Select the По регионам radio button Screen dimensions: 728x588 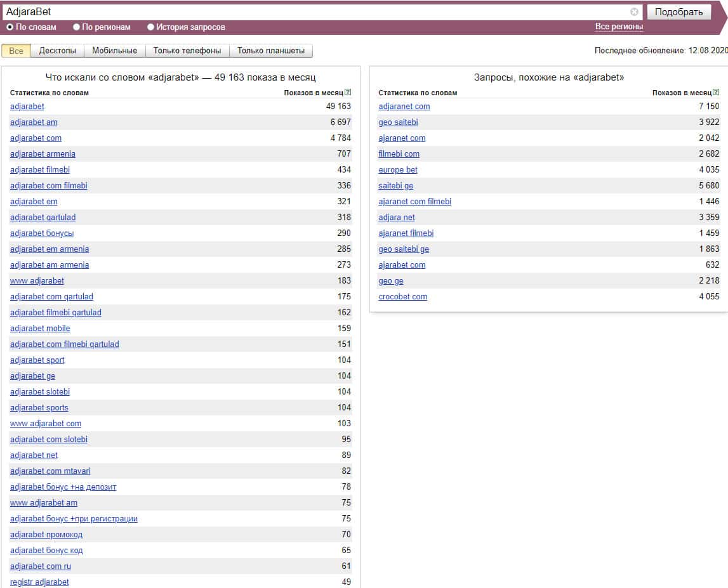click(77, 27)
